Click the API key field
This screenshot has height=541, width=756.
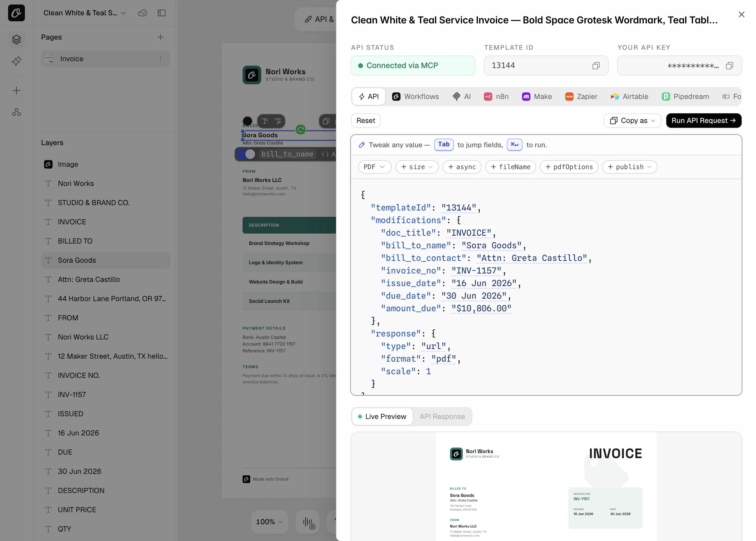point(679,66)
